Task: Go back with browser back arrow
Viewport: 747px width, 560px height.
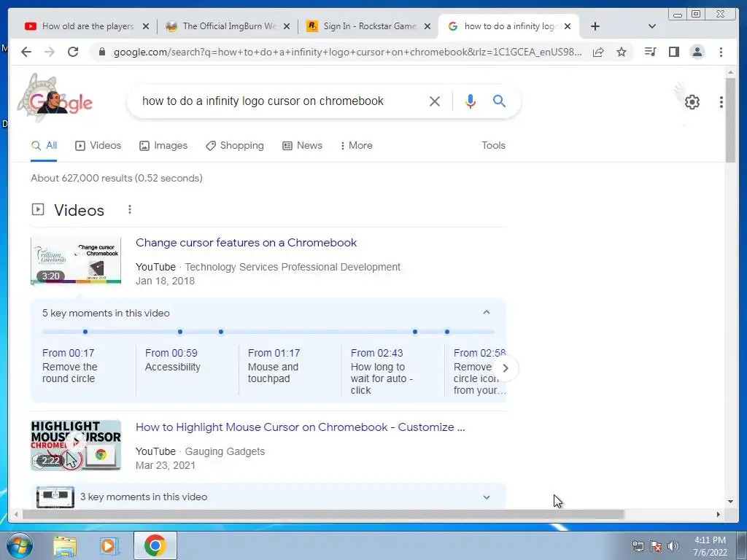Action: coord(26,52)
